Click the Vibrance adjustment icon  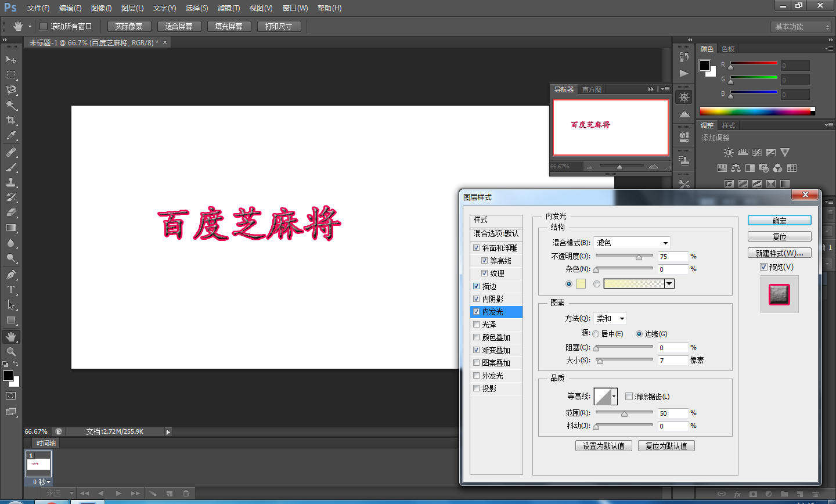coord(785,152)
